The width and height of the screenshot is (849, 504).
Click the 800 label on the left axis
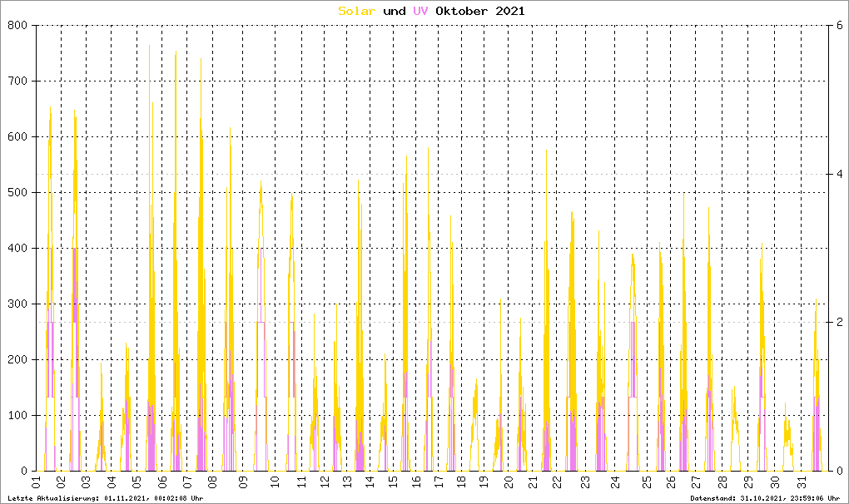(17, 25)
